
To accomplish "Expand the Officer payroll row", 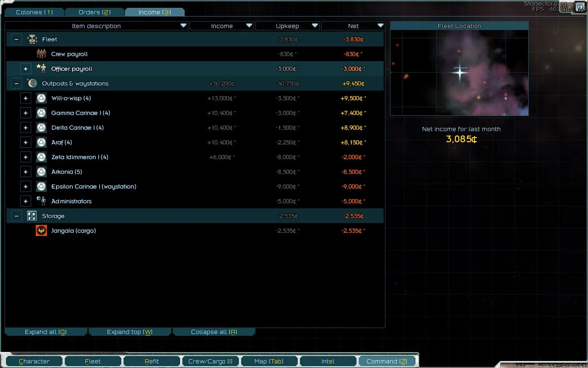I will point(26,69).
